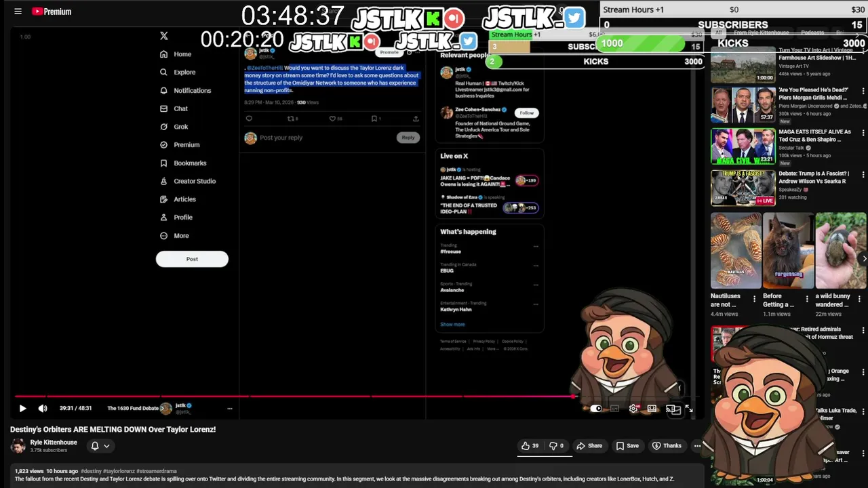
Task: Open the Kathryn Hahn trending topic
Action: coord(456,310)
